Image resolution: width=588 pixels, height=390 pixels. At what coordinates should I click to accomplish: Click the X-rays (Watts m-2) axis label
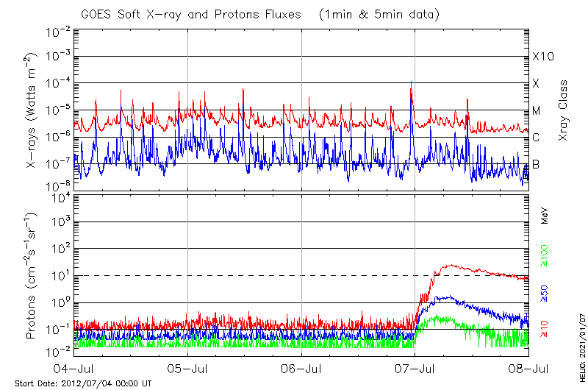[x=32, y=110]
